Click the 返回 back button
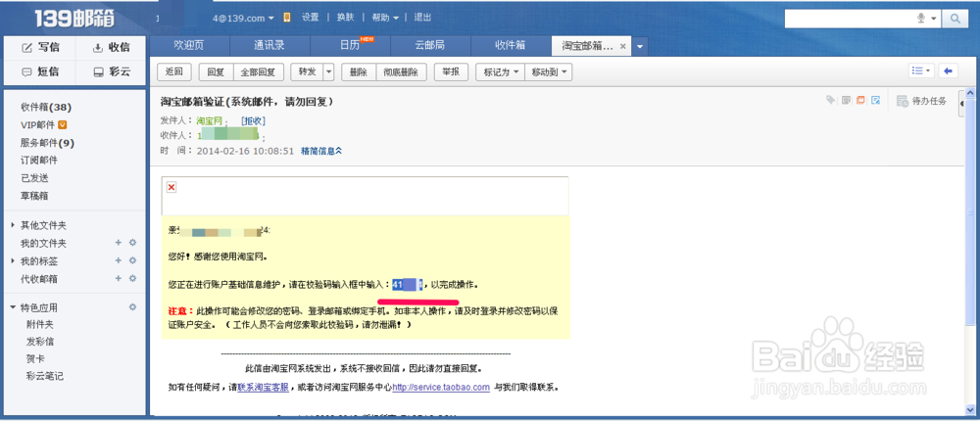 coord(173,71)
